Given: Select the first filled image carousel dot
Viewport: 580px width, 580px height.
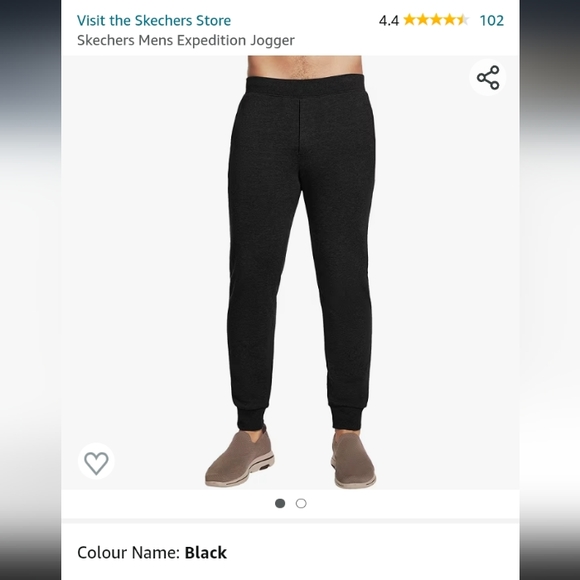Looking at the screenshot, I should tap(280, 503).
